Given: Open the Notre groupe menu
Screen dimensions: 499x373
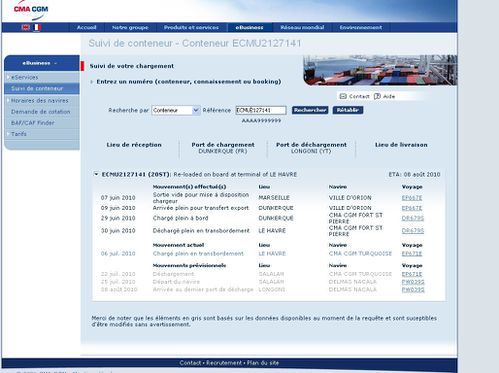Looking at the screenshot, I should click(130, 27).
